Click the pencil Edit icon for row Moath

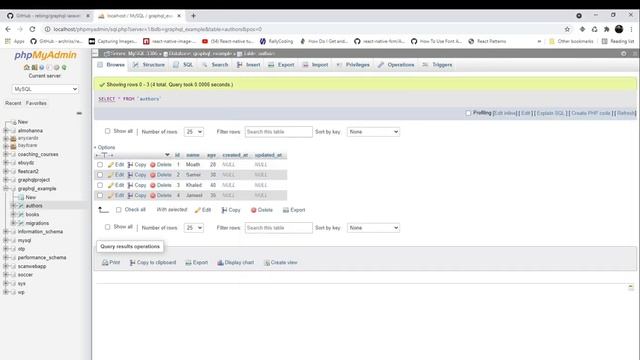pos(111,164)
